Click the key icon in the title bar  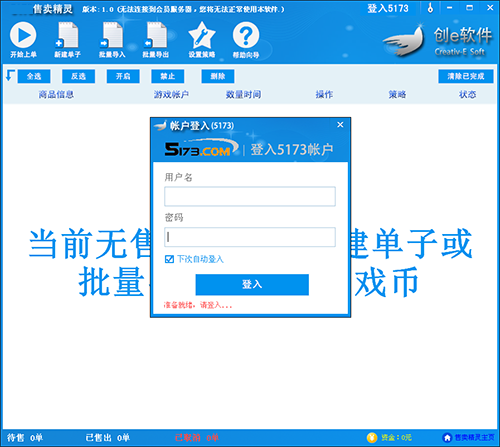click(x=430, y=8)
